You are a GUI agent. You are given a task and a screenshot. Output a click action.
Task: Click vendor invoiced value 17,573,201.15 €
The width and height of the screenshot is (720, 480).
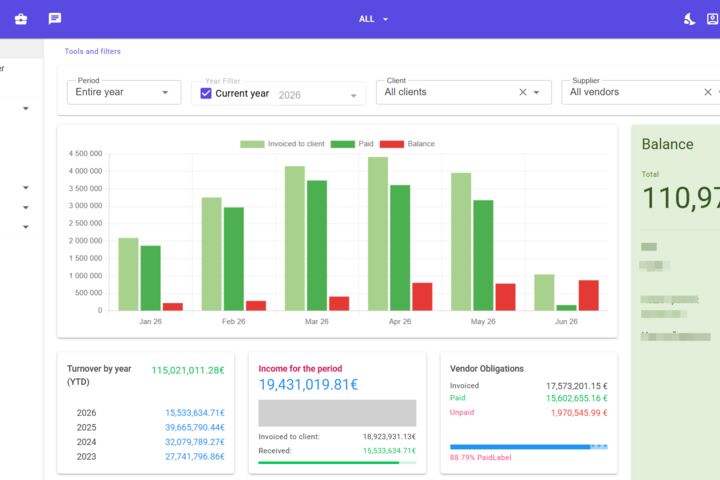tap(577, 386)
